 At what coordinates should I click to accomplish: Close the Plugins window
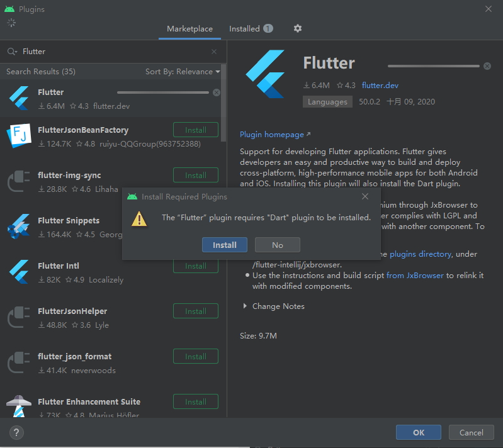pos(489,9)
